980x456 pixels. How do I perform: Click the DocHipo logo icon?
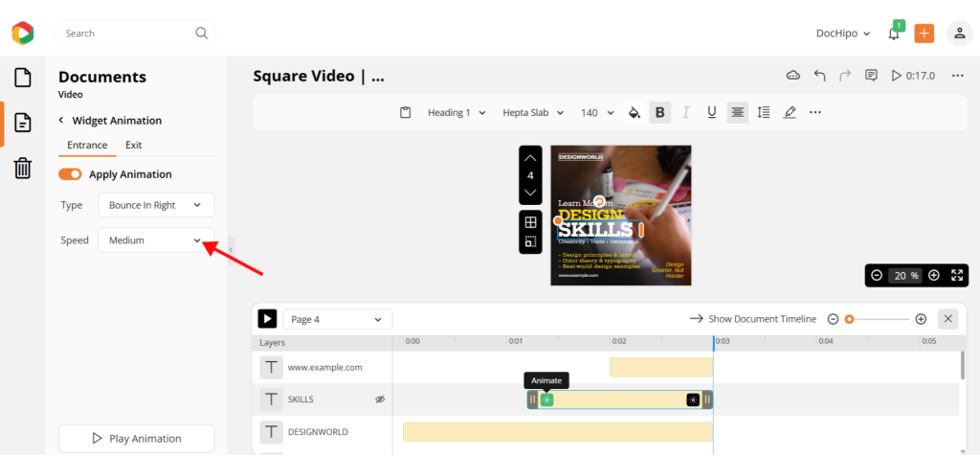23,34
